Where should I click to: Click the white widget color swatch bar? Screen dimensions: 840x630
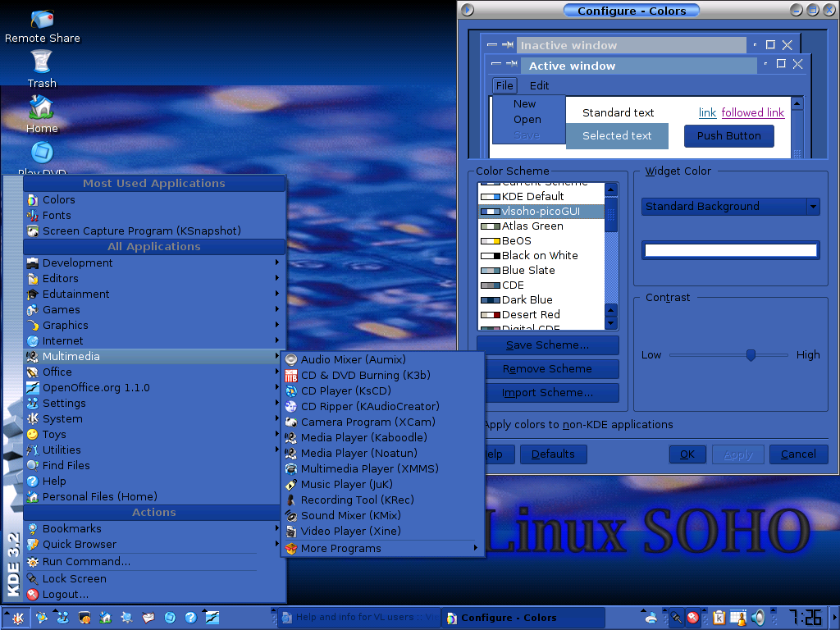[730, 250]
